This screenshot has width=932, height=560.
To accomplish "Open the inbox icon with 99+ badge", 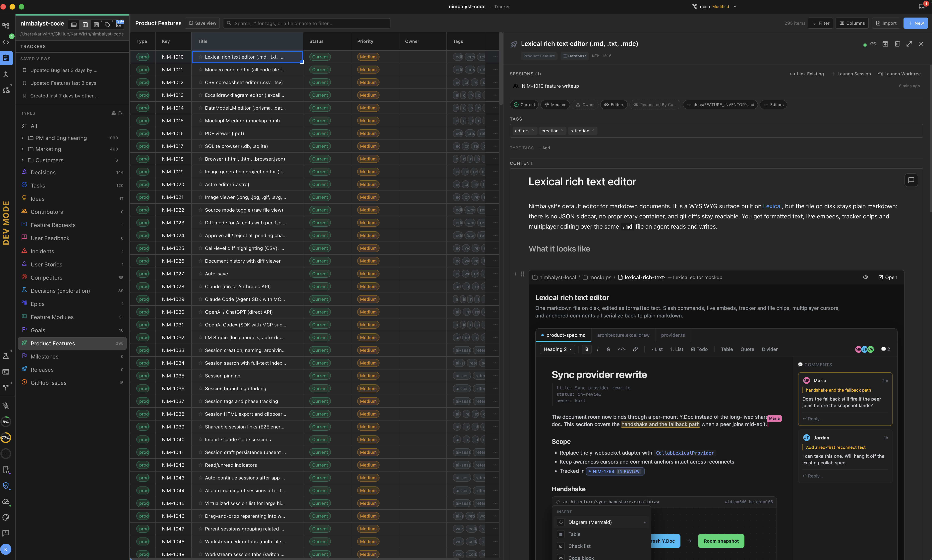I will tap(119, 25).
